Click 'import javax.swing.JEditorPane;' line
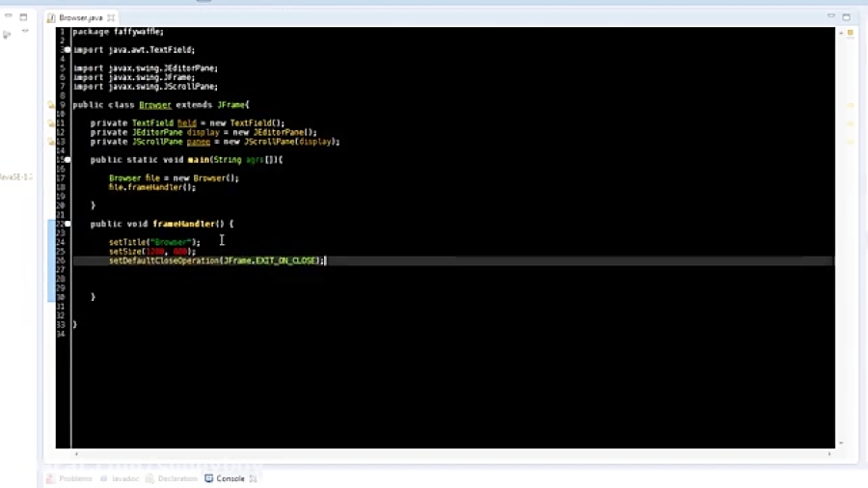 (x=145, y=68)
